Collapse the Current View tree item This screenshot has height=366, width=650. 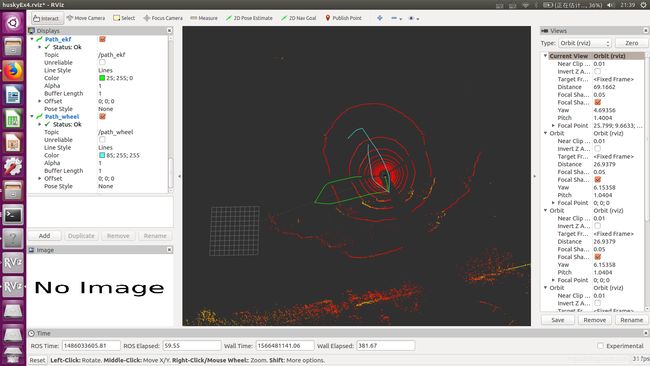tap(546, 56)
